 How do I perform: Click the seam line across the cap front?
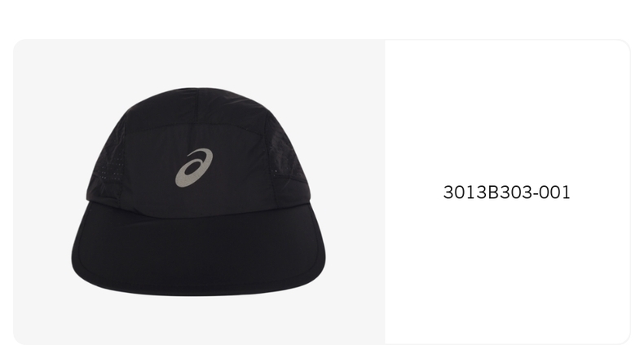pos(197,125)
